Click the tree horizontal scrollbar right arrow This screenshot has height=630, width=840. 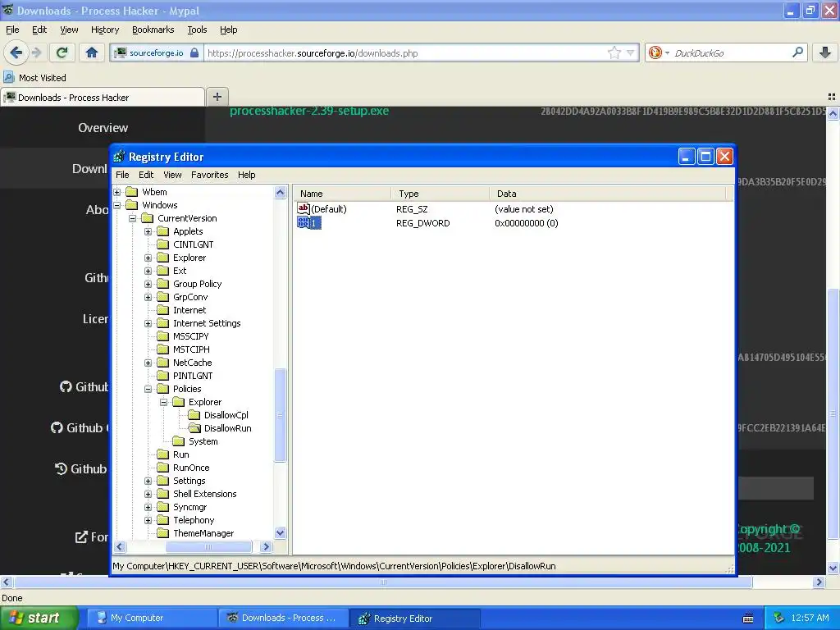pyautogui.click(x=267, y=547)
